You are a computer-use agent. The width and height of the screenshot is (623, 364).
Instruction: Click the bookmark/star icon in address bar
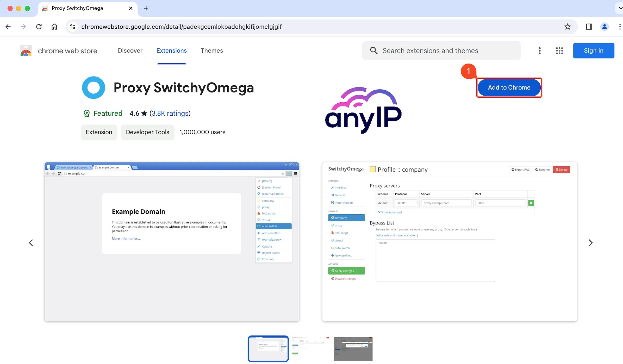pos(568,27)
